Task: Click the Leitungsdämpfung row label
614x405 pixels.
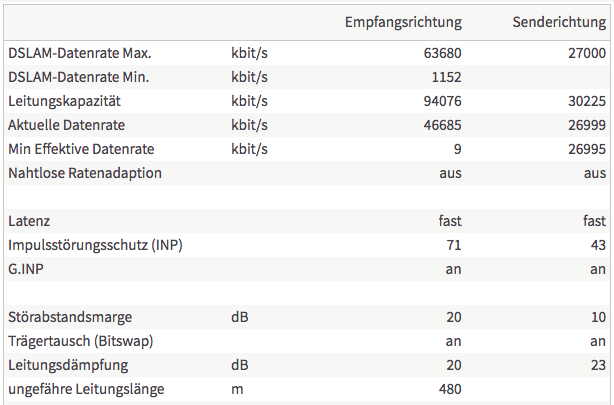Action: 68,365
